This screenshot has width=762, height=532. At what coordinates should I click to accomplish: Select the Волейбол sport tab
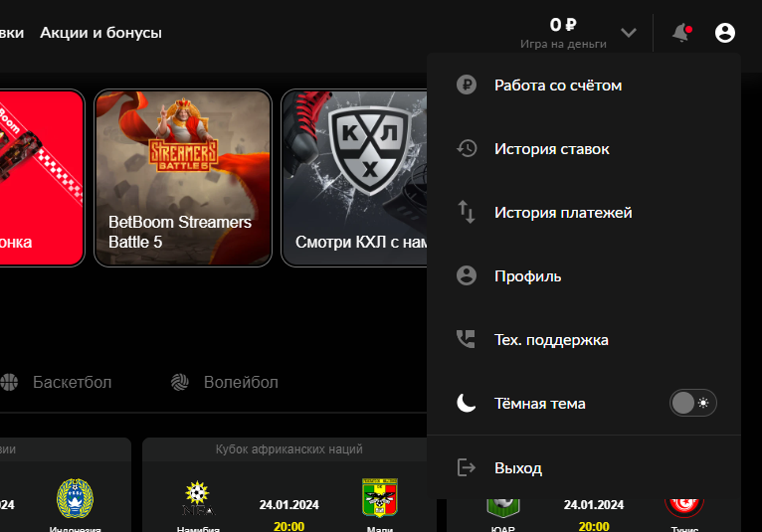click(x=241, y=383)
